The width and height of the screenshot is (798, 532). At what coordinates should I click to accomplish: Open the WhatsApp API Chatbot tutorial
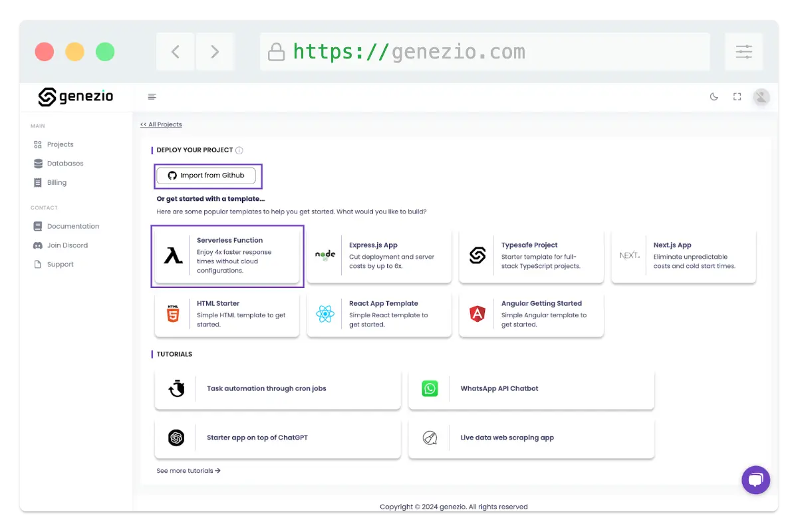point(531,388)
